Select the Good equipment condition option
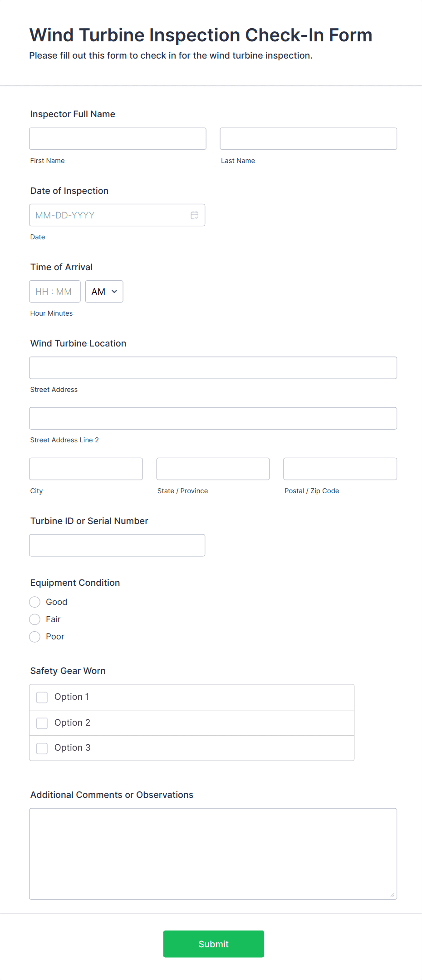Image resolution: width=422 pixels, height=980 pixels. pyautogui.click(x=34, y=602)
